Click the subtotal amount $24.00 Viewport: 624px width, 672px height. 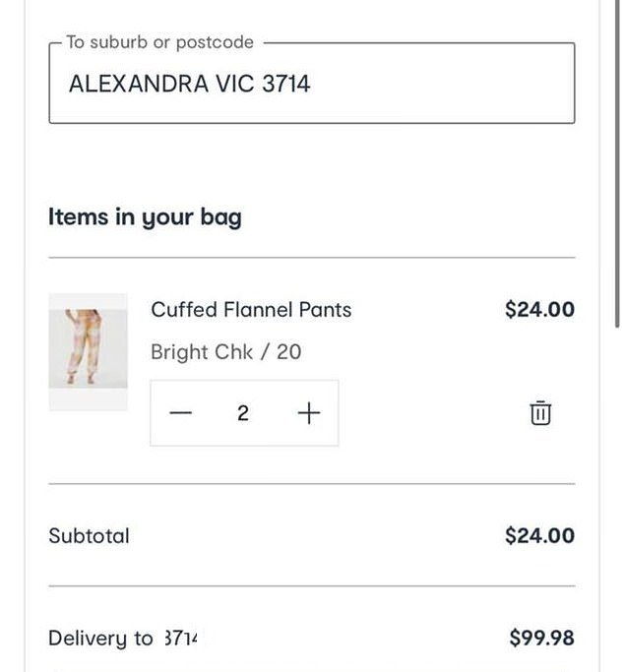point(539,535)
